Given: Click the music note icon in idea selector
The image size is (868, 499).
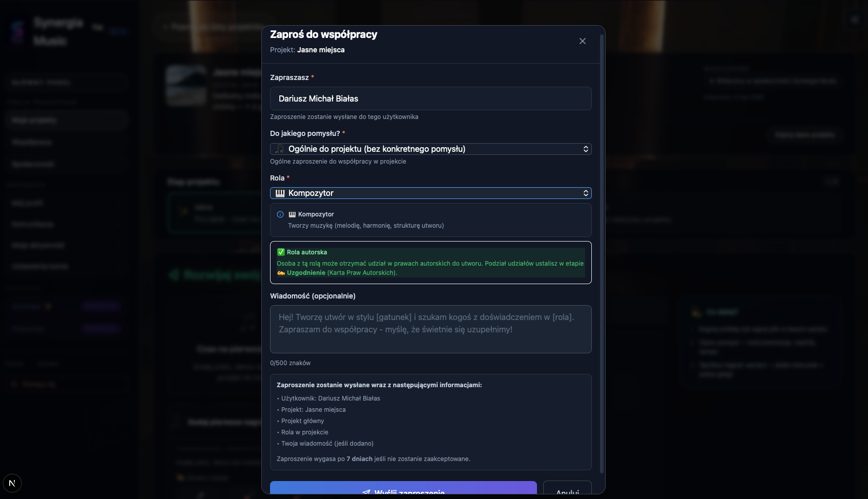Looking at the screenshot, I should [279, 149].
